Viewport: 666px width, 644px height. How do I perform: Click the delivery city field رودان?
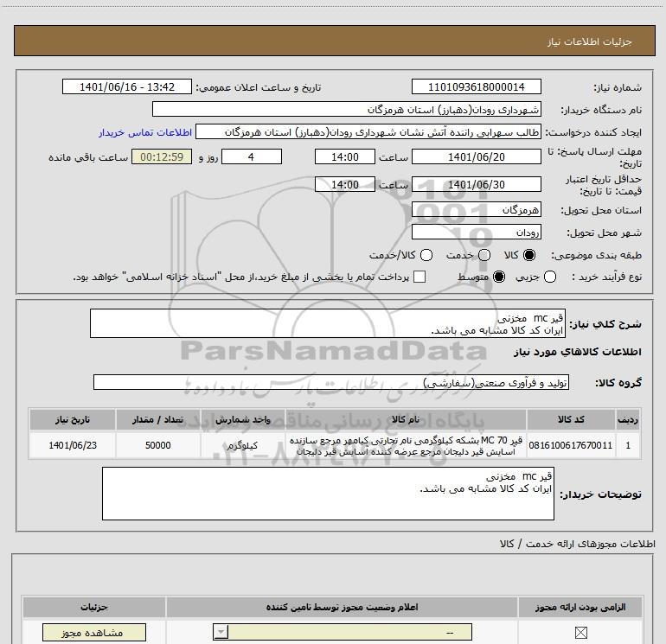tap(476, 233)
